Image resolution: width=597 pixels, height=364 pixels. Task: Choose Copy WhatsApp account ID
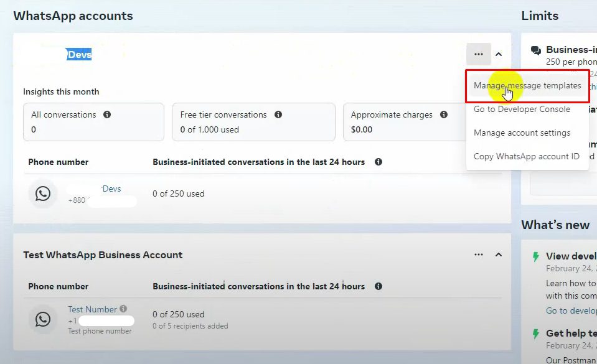click(x=526, y=157)
